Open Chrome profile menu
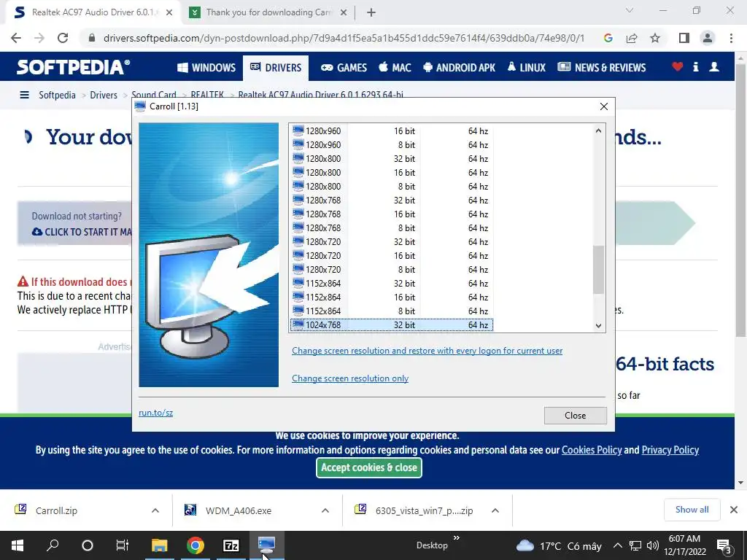Image resolution: width=747 pixels, height=560 pixels. coord(708,38)
